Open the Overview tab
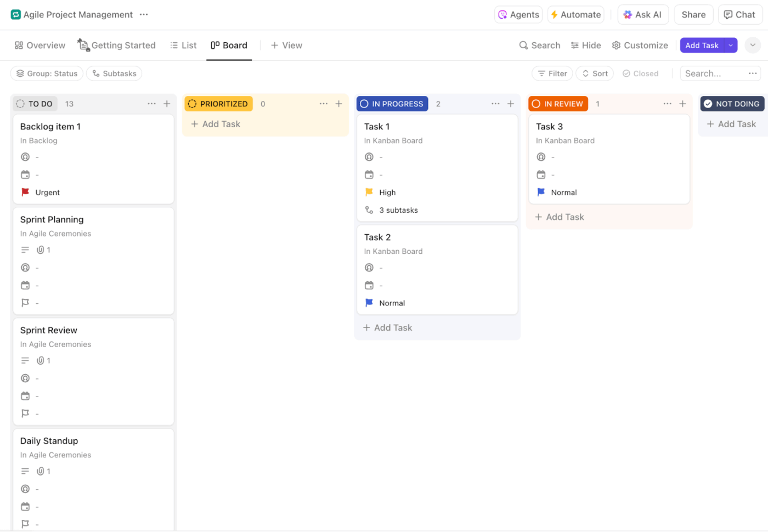This screenshot has height=532, width=768. [x=39, y=45]
